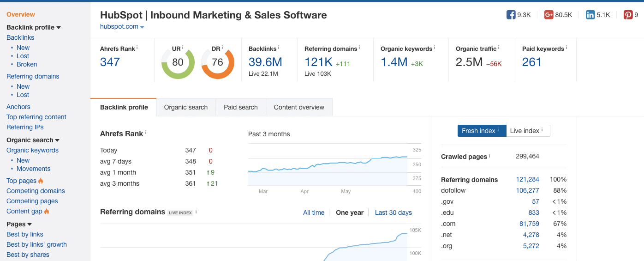
Task: Click info icon next to Backlinks metric
Action: coord(279,48)
